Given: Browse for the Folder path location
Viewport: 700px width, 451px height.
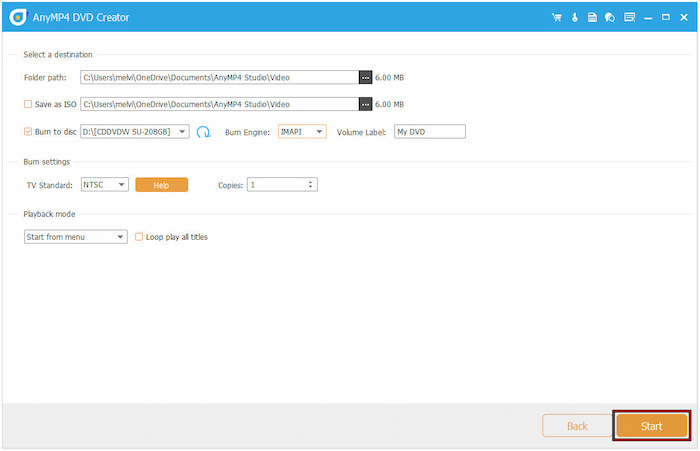Looking at the screenshot, I should 365,77.
